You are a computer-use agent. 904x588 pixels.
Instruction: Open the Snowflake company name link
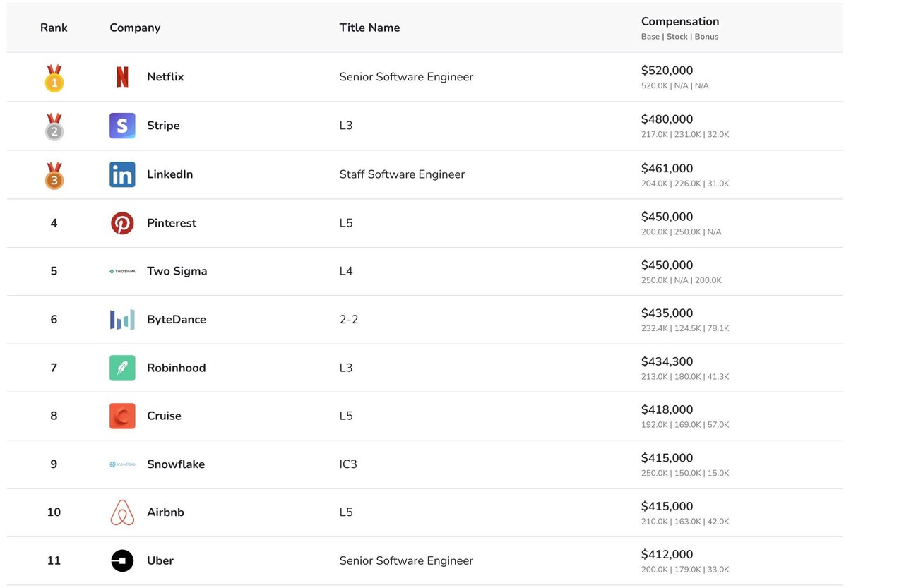(176, 464)
